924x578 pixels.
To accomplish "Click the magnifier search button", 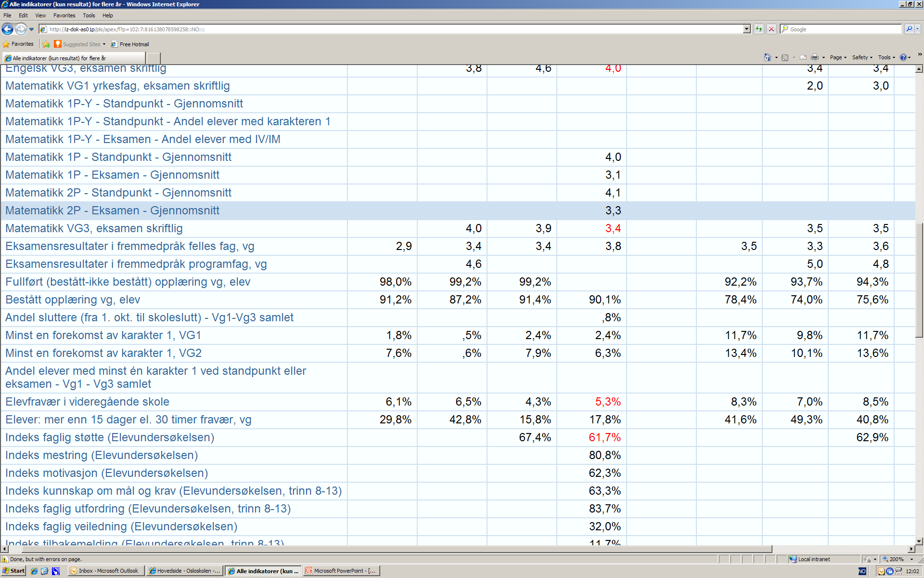I will [909, 29].
